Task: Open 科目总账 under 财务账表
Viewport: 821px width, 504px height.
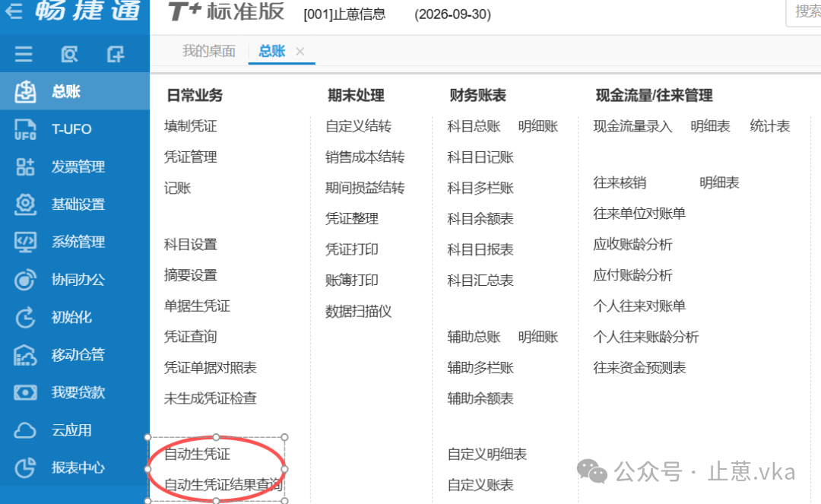Action: (474, 126)
